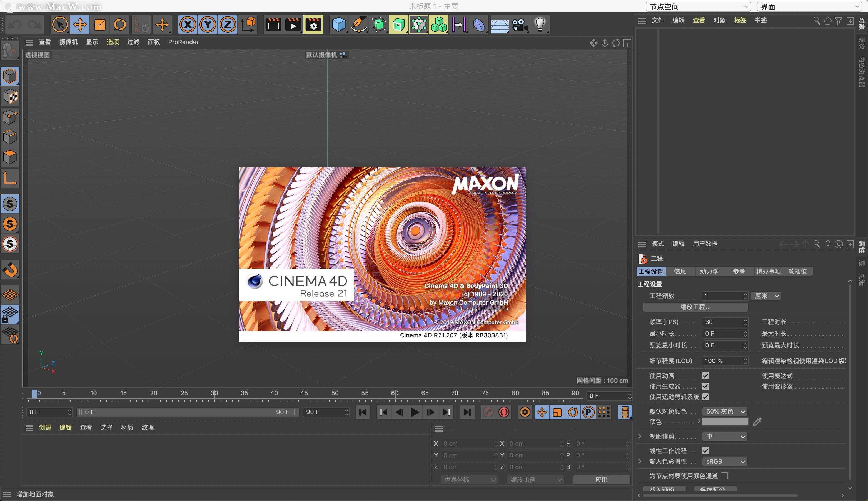Viewport: 868px width, 501px height.
Task: Click the locked workplane icon
Action: tap(10, 315)
